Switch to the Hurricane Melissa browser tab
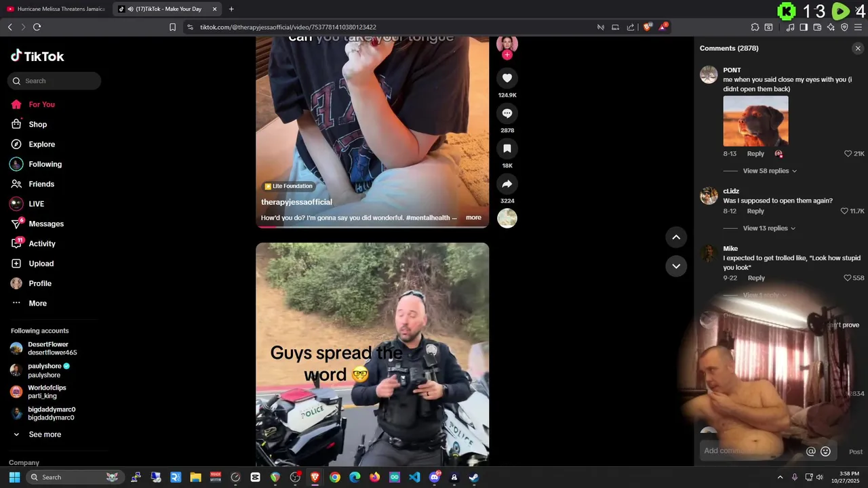The image size is (868, 488). [x=56, y=9]
